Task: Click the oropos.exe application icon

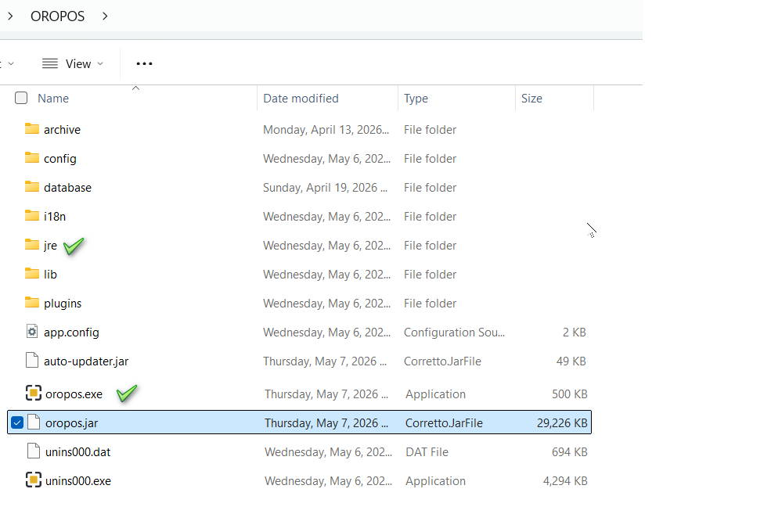Action: tap(34, 393)
